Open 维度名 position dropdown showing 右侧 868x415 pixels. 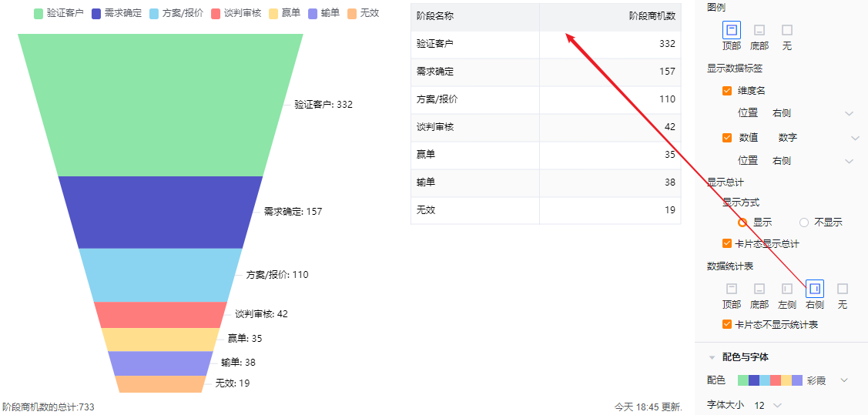tap(813, 113)
